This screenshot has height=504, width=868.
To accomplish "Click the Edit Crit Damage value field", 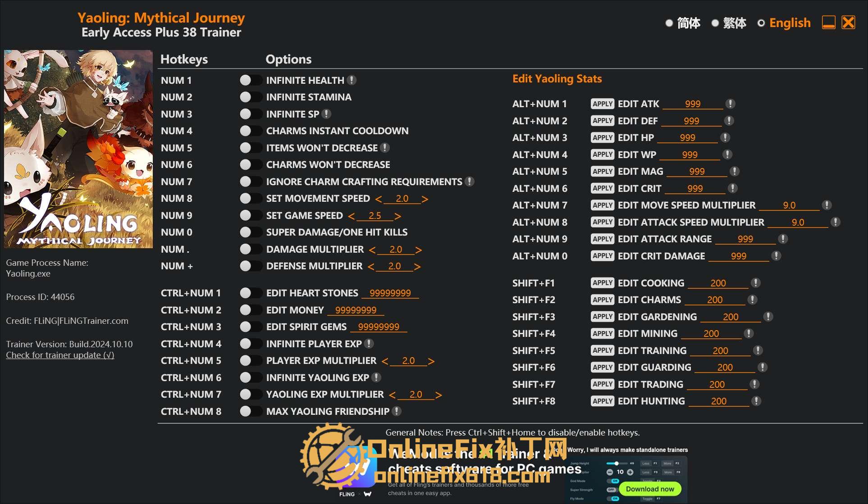I will 739,256.
